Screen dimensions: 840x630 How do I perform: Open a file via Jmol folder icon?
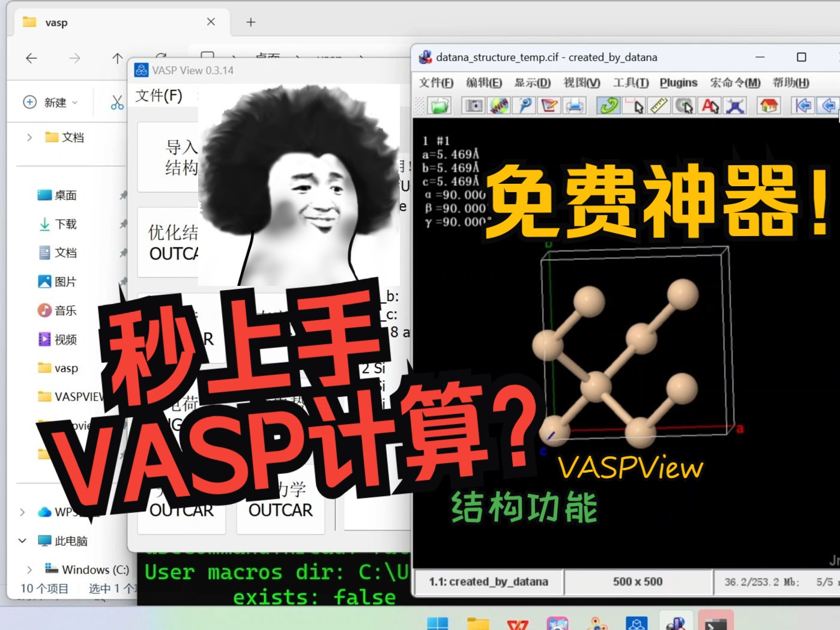click(x=440, y=106)
